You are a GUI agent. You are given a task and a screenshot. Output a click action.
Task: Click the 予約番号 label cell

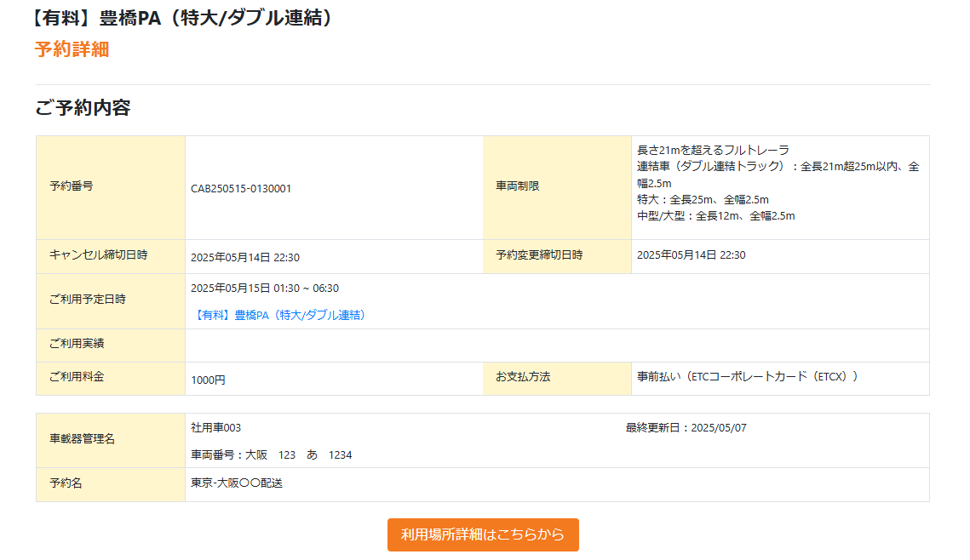click(72, 186)
